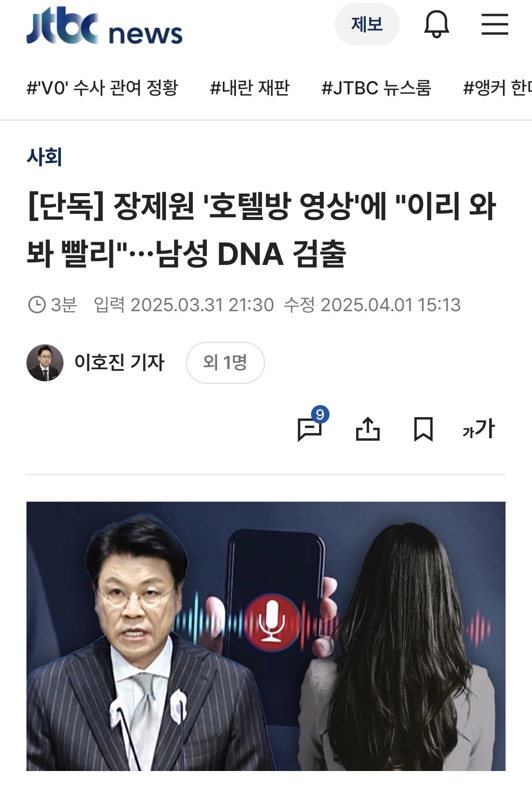Tap the share article icon

point(367,428)
